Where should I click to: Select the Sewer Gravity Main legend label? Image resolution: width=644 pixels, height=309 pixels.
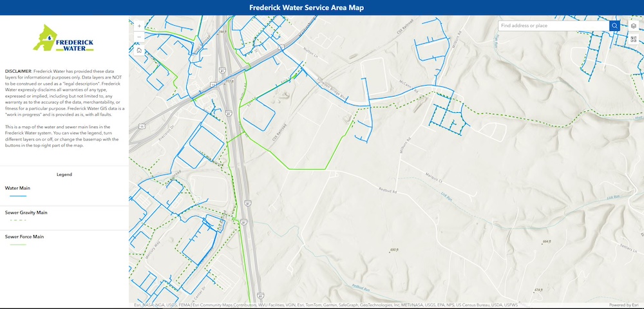[26, 212]
